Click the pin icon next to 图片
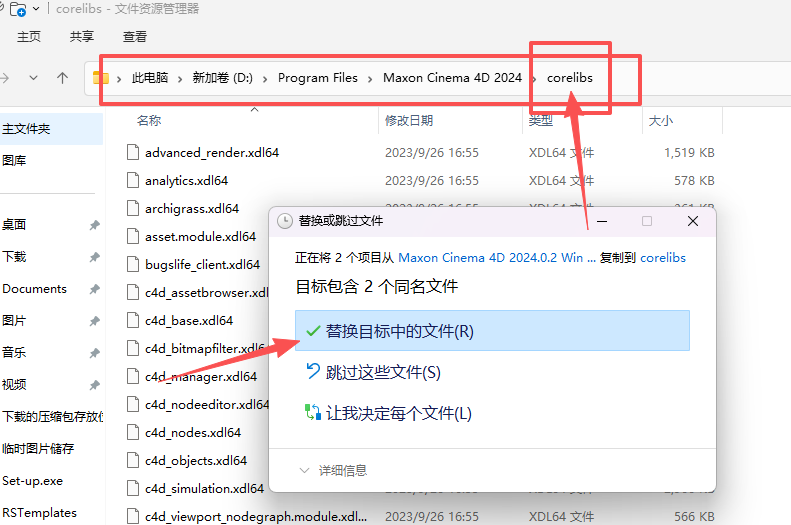 tap(94, 321)
